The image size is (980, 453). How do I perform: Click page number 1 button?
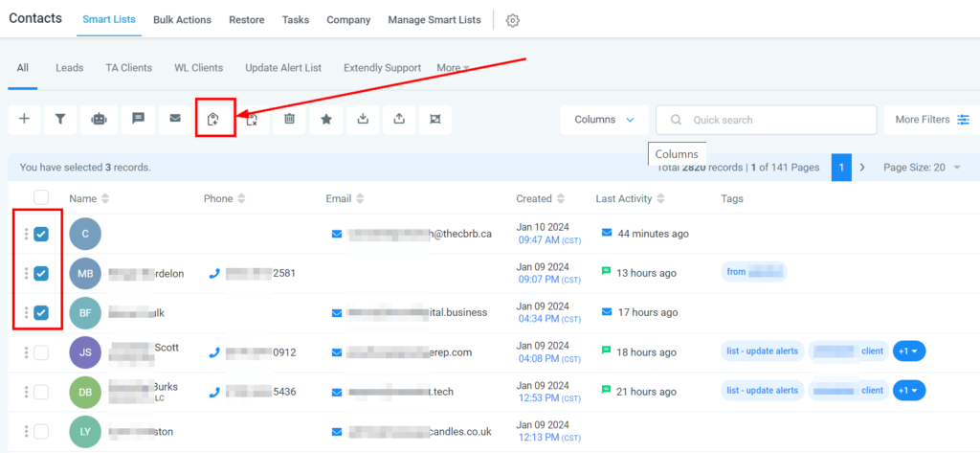coord(841,167)
